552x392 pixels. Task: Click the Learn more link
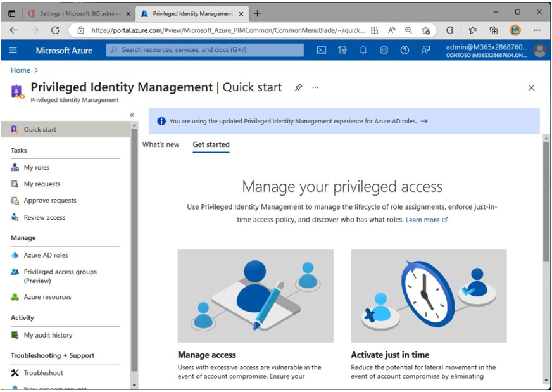coord(426,220)
